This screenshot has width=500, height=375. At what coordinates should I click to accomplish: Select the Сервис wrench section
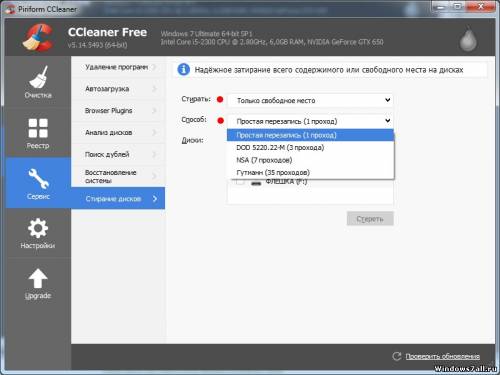click(38, 183)
